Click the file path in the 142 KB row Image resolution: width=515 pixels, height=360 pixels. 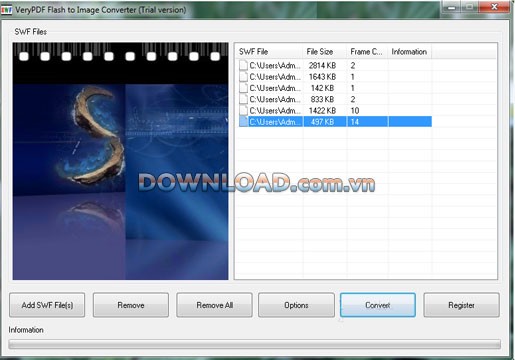click(275, 88)
